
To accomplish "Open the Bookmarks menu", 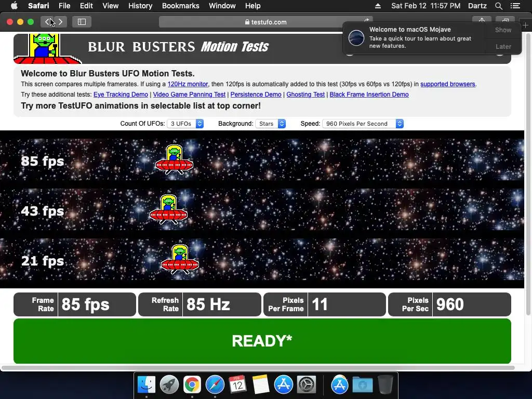I will tap(180, 6).
